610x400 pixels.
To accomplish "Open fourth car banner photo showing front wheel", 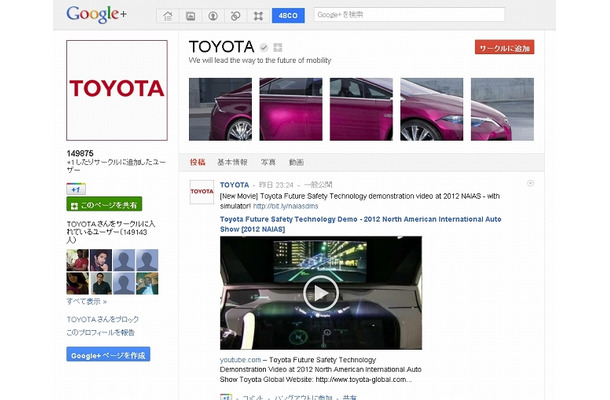I will [431, 109].
